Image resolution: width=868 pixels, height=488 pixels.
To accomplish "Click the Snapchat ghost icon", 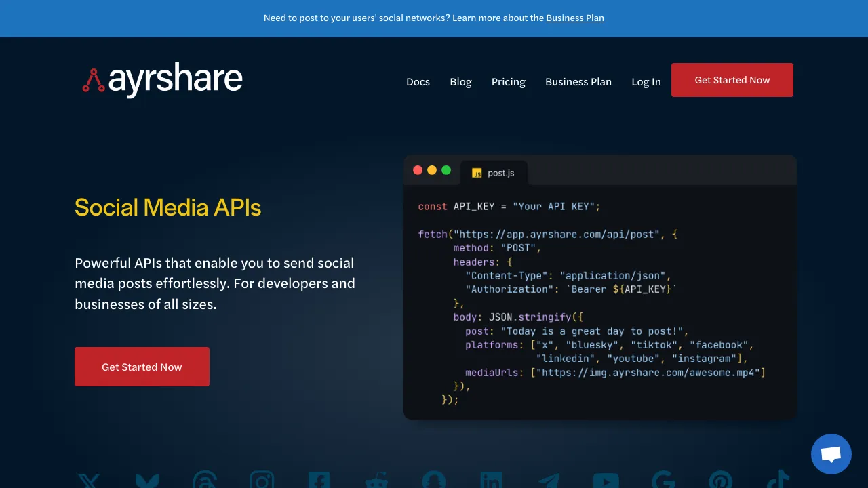I will point(433,480).
